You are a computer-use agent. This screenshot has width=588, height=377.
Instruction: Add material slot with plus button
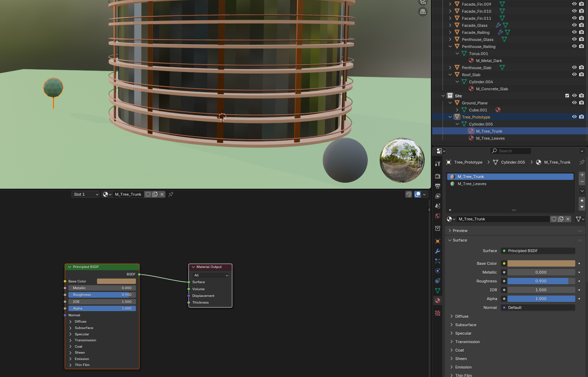click(x=582, y=175)
